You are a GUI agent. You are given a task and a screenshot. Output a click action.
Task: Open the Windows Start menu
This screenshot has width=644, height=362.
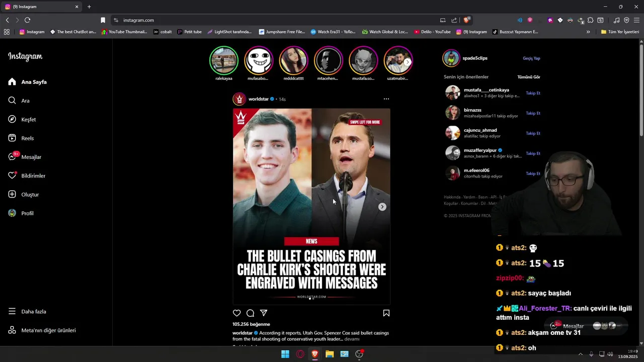(285, 354)
